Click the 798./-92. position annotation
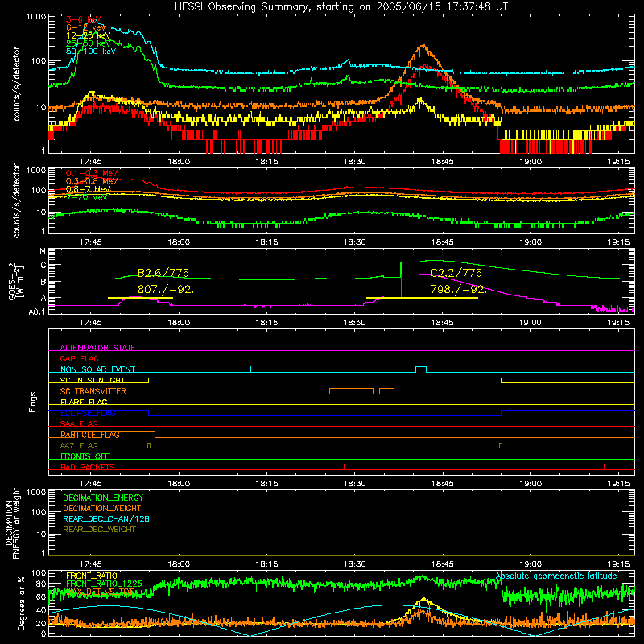Viewport: 644px width, 644px height. click(x=458, y=289)
